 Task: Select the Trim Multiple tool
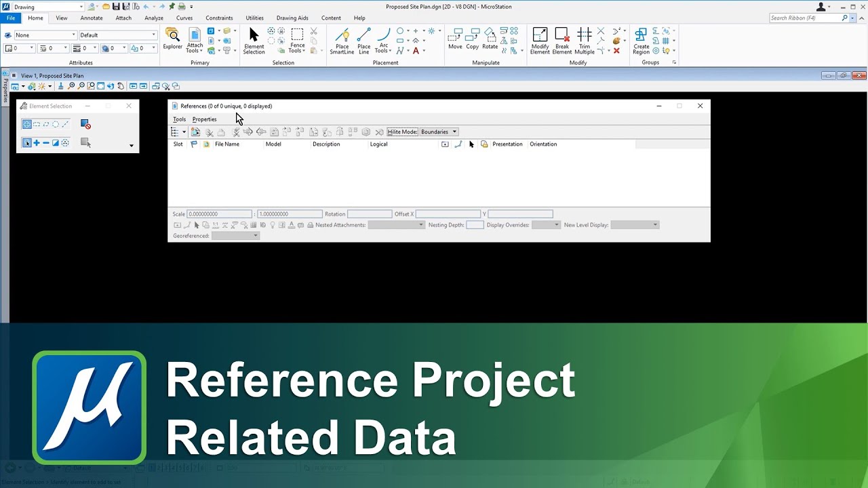pyautogui.click(x=584, y=41)
